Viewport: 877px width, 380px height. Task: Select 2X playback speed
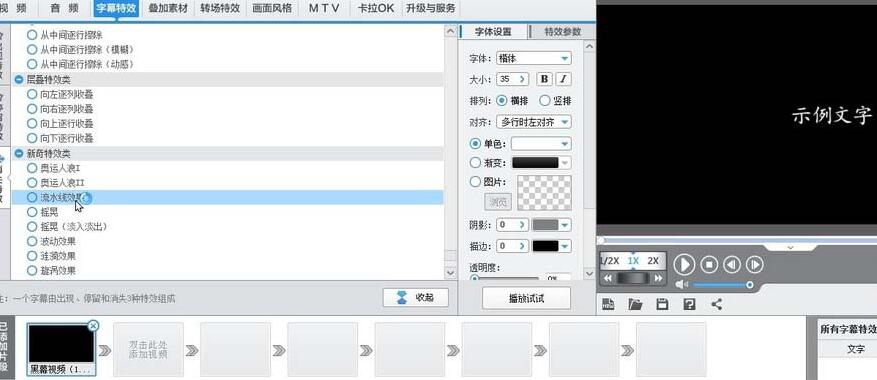tap(653, 261)
